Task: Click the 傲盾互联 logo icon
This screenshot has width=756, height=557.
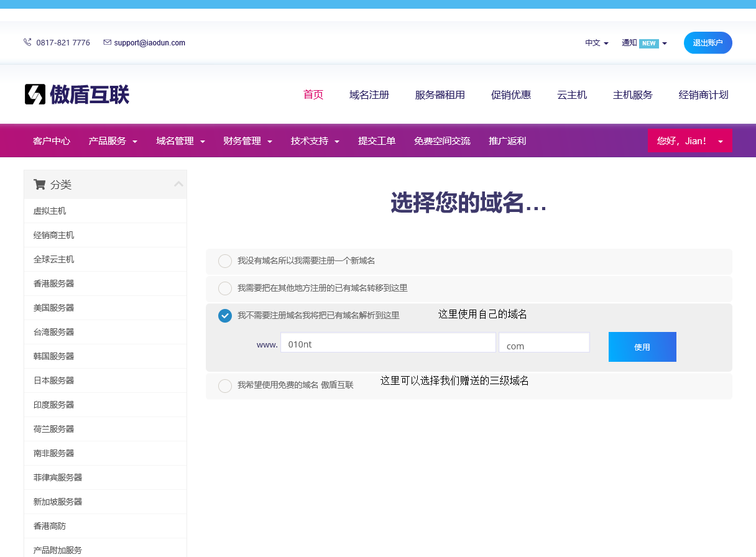Action: [35, 94]
